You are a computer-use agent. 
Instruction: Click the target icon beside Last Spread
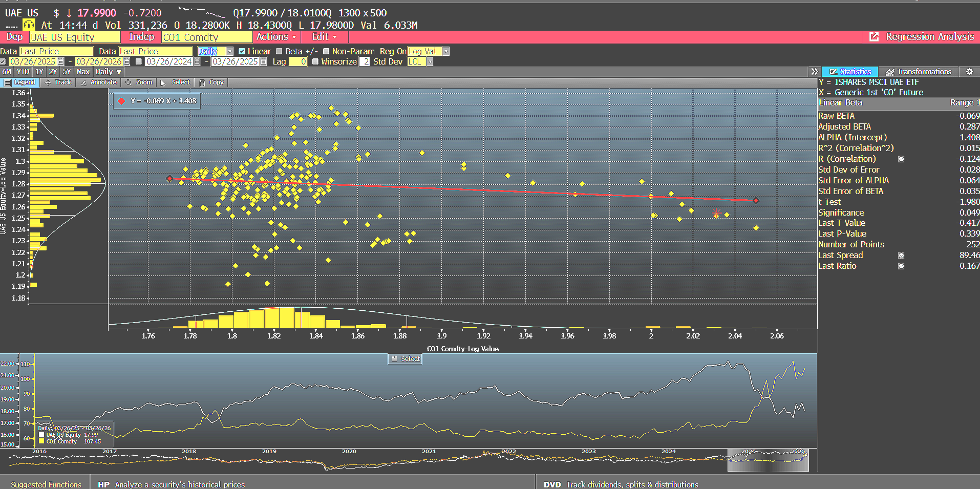click(x=901, y=255)
